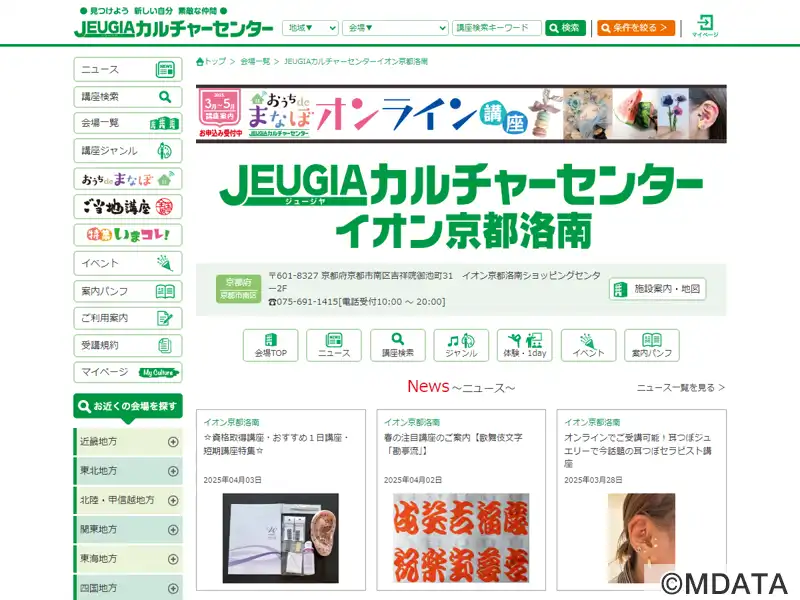The width and height of the screenshot is (800, 600).
Task: Open the オンライン講座 banner image
Action: [x=461, y=114]
